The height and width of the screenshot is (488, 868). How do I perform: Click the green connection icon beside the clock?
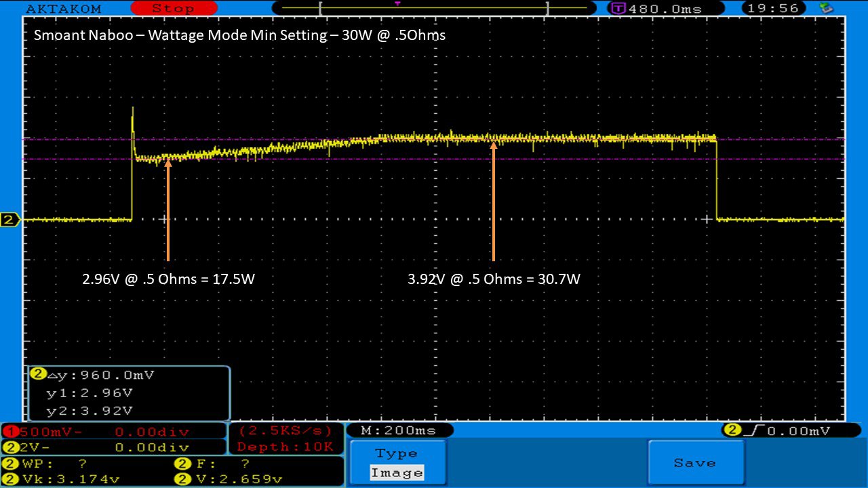[x=825, y=9]
